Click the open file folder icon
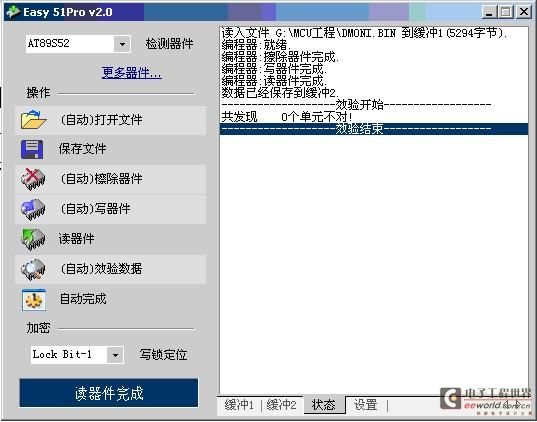Image resolution: width=537 pixels, height=422 pixels. (33, 119)
